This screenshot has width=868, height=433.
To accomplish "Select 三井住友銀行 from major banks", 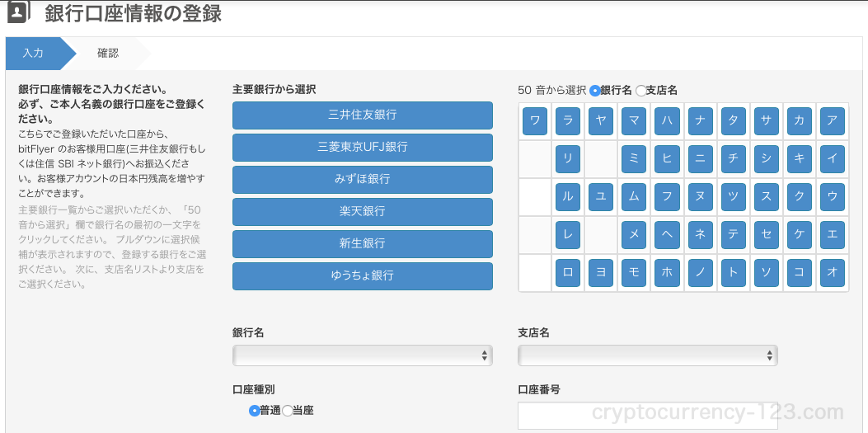I will click(x=363, y=115).
